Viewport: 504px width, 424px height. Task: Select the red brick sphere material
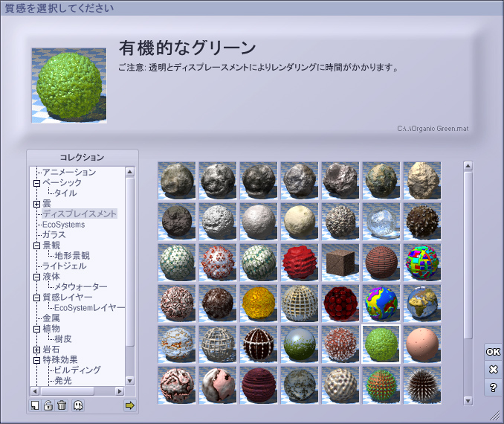[381, 262]
